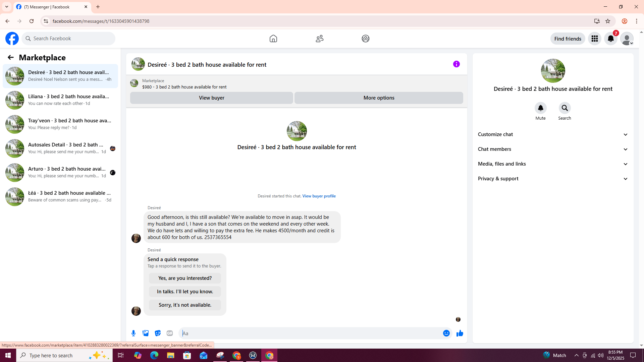Expand the Customize chat section
The height and width of the screenshot is (362, 644).
coord(553,134)
